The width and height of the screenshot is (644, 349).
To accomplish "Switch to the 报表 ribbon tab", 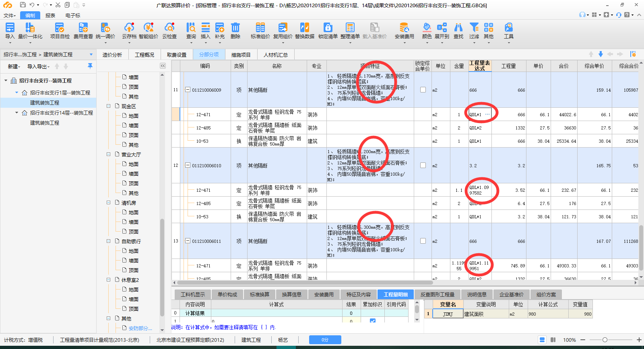I will coord(50,15).
